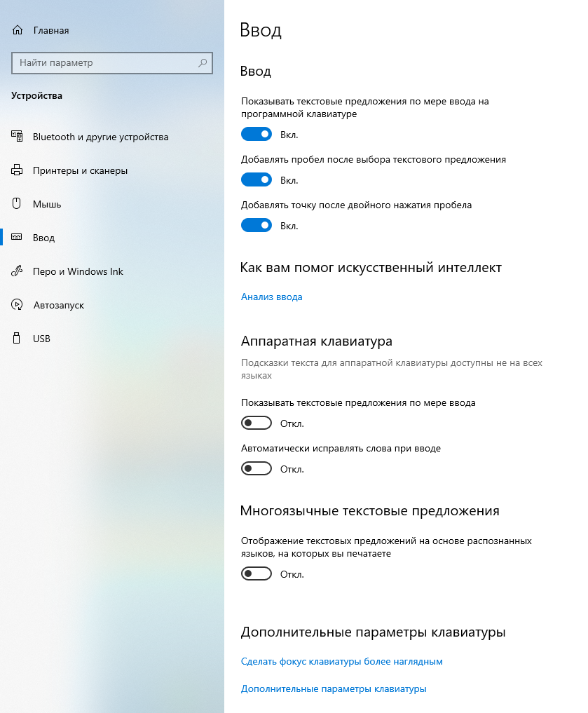Screen dimensions: 588x713
Task: Click the keyboard icon beside Ввод
Action: click(x=17, y=237)
